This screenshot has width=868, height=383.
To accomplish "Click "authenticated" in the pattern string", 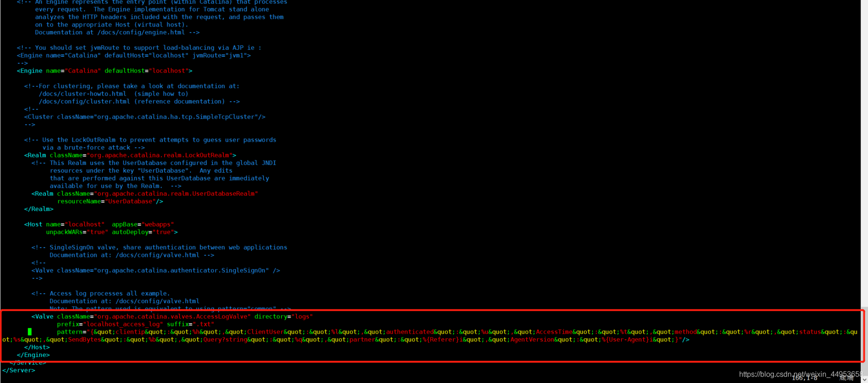I will pyautogui.click(x=410, y=332).
